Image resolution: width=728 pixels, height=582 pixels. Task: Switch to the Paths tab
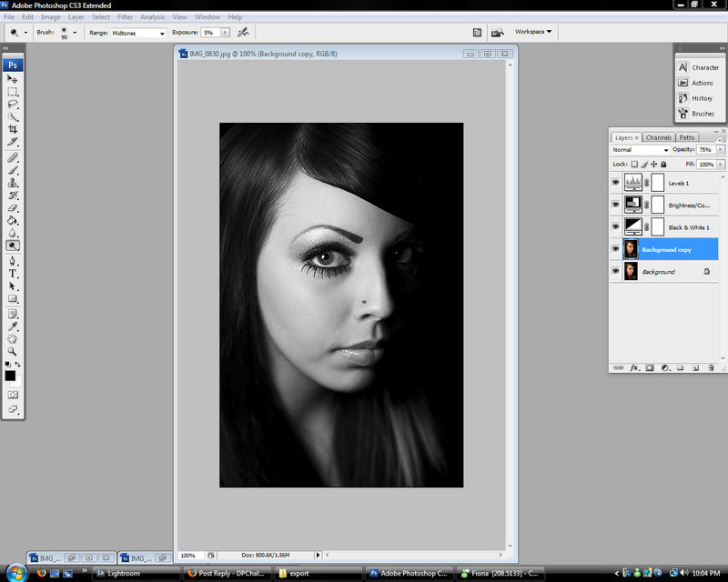coord(687,138)
